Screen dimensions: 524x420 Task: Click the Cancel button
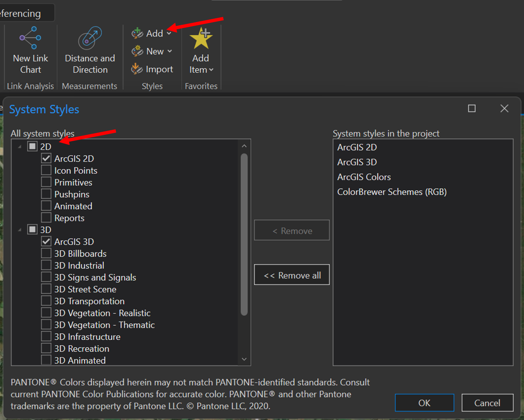pyautogui.click(x=487, y=403)
